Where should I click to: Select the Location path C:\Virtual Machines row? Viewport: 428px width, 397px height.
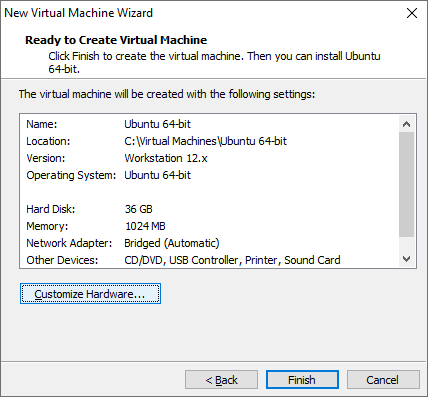(x=209, y=141)
